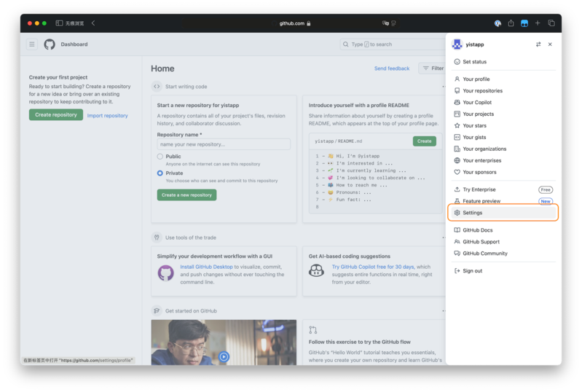Click the GitHub Docs book icon

pyautogui.click(x=457, y=230)
